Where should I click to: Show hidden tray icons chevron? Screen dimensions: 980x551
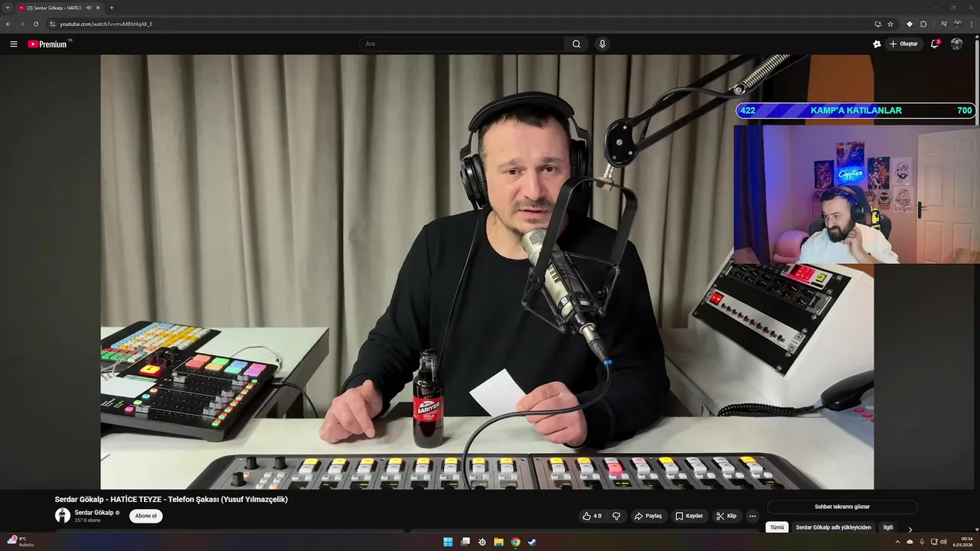coord(897,542)
